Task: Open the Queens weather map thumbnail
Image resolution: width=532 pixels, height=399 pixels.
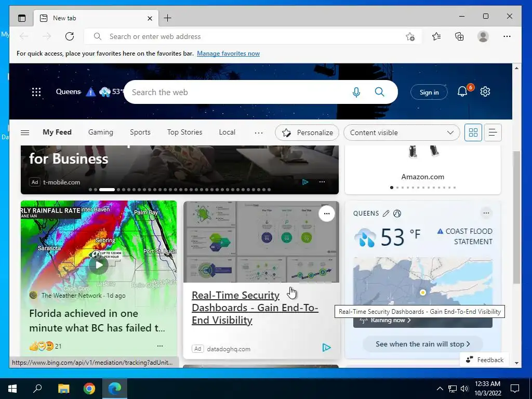Action: tap(423, 286)
